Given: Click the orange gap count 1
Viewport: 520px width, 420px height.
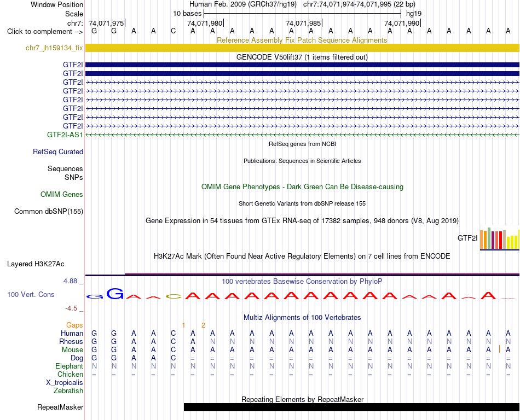Looking at the screenshot, I should pos(183,325).
